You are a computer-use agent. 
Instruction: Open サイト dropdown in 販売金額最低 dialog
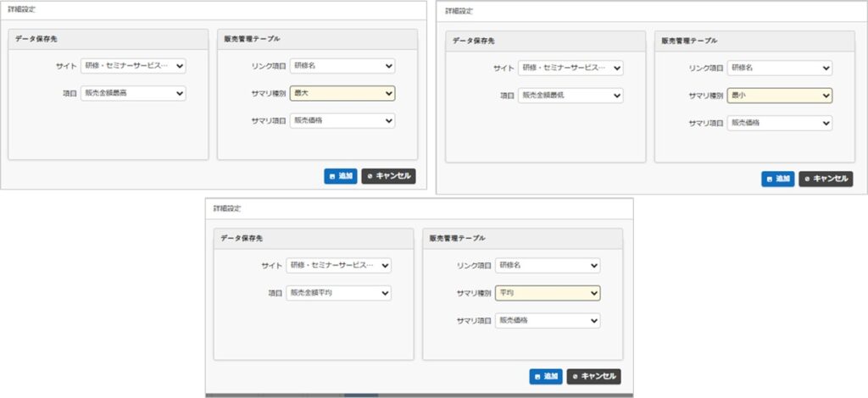[x=570, y=68]
